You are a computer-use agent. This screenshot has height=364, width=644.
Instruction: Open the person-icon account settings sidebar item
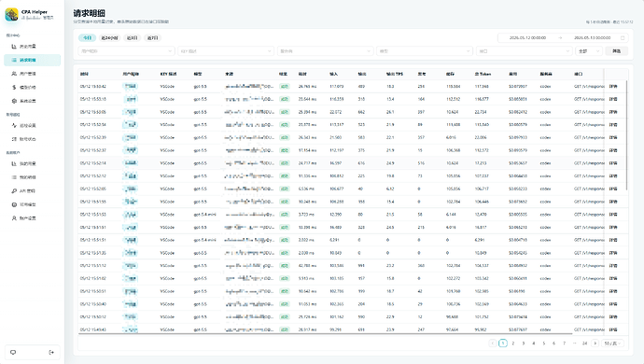pyautogui.click(x=32, y=218)
